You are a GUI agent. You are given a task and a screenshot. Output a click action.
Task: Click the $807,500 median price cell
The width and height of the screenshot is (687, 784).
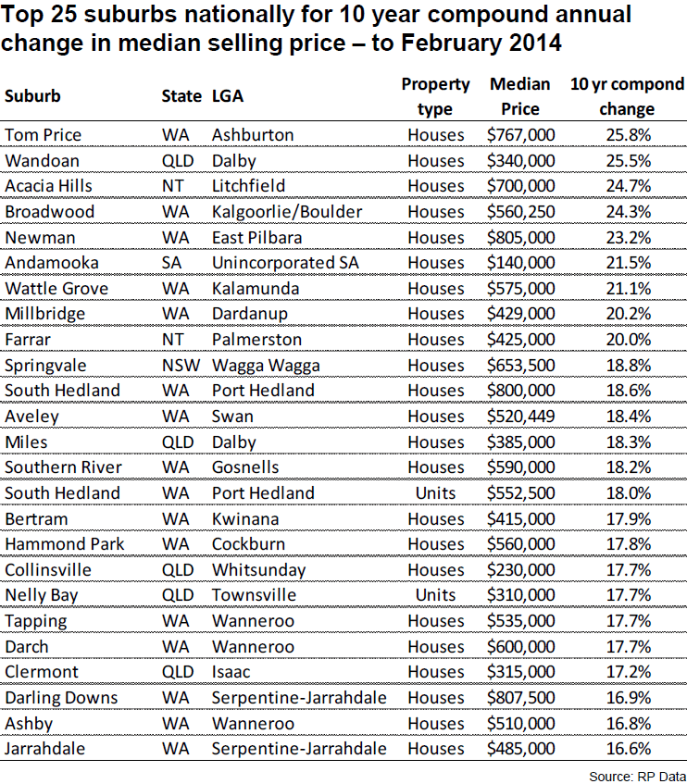(521, 698)
